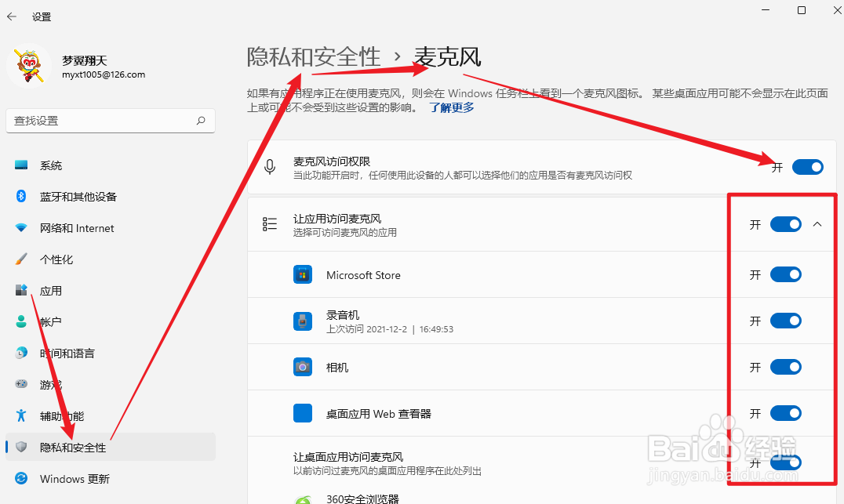Screen dimensions: 844x504
Task: Toggle microphone access for 相机
Action: (x=785, y=367)
